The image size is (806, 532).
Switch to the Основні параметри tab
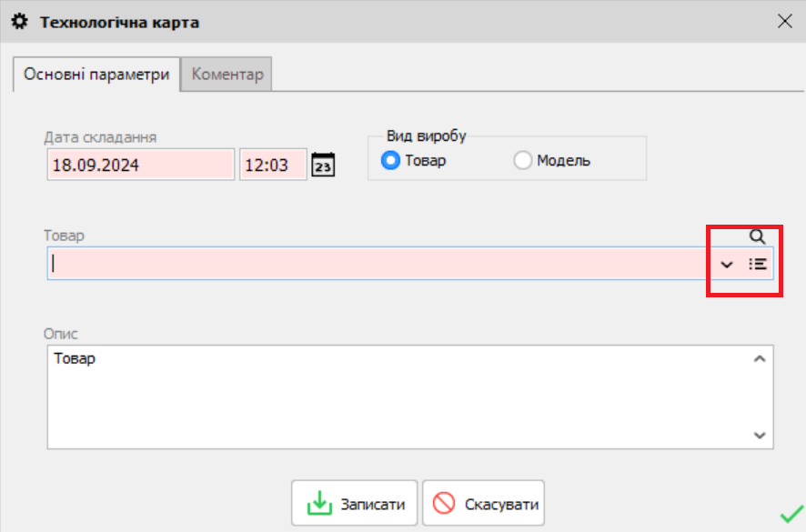point(95,75)
